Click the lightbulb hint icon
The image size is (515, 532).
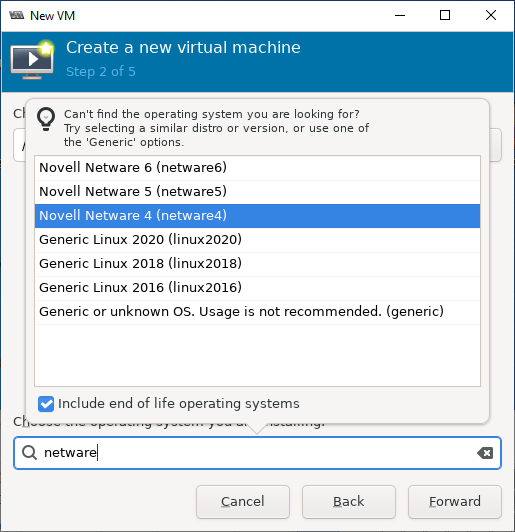46,119
